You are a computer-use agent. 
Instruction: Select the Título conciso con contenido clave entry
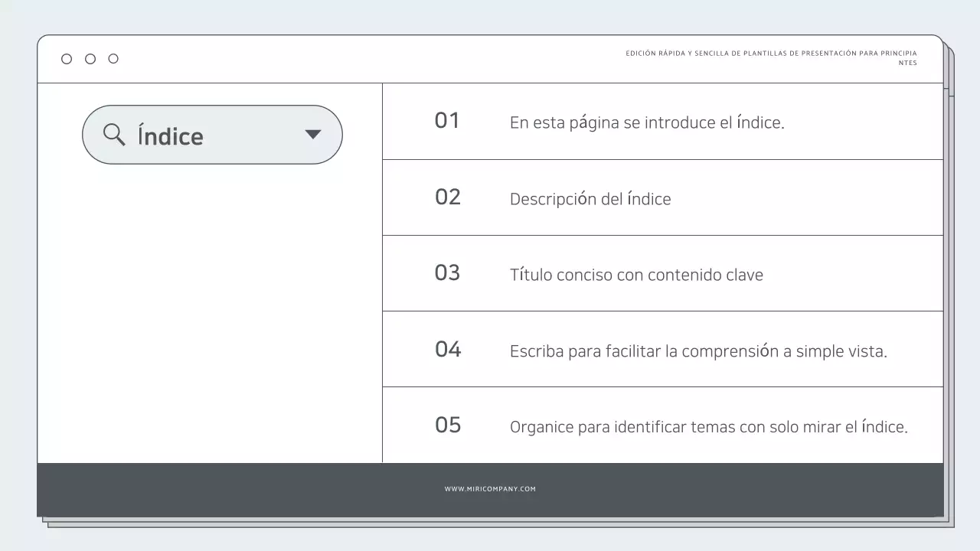tap(637, 274)
